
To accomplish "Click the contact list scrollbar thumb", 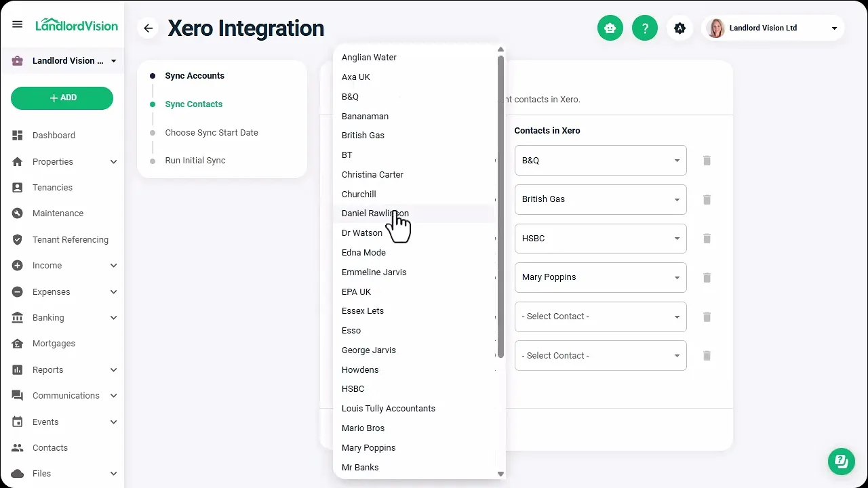I will [501, 206].
